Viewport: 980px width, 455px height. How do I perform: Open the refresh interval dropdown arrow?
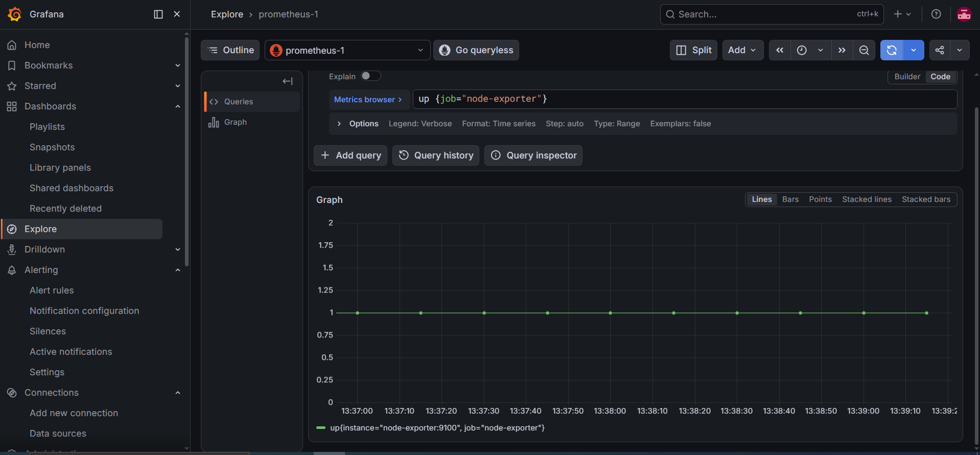(x=914, y=50)
